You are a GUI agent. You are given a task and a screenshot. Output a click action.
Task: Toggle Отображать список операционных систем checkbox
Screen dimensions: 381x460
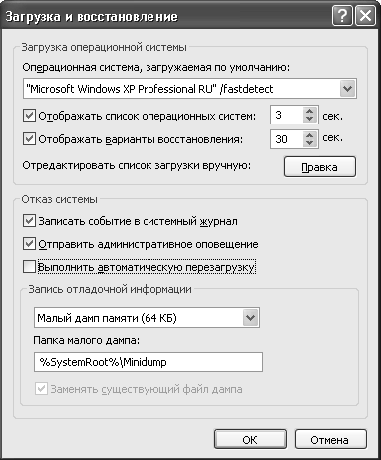[x=29, y=116]
